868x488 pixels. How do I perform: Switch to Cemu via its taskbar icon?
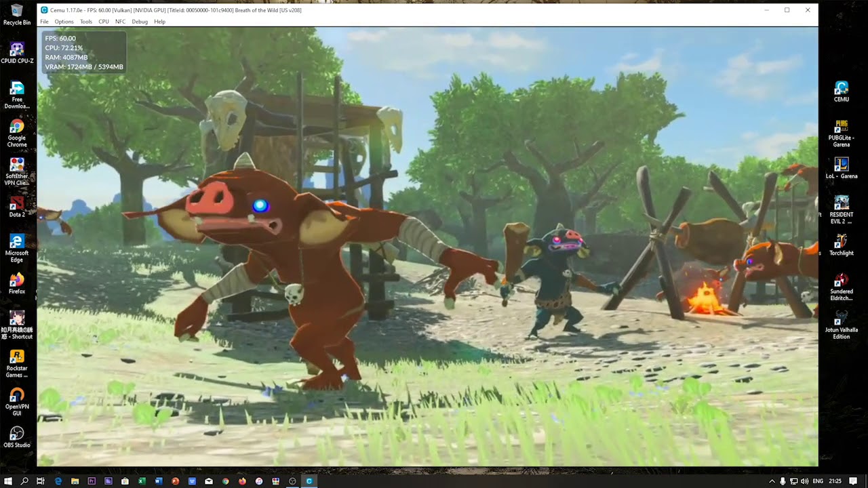tap(309, 481)
